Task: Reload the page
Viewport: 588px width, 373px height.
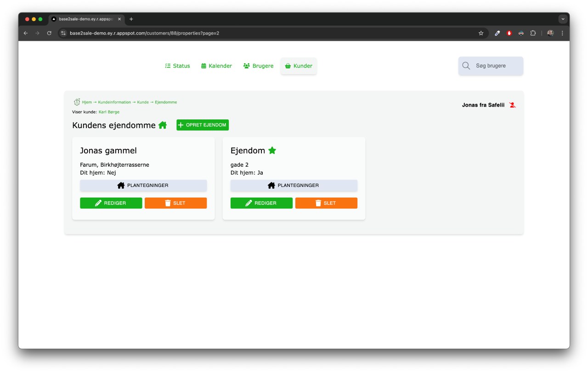Action: [x=49, y=33]
